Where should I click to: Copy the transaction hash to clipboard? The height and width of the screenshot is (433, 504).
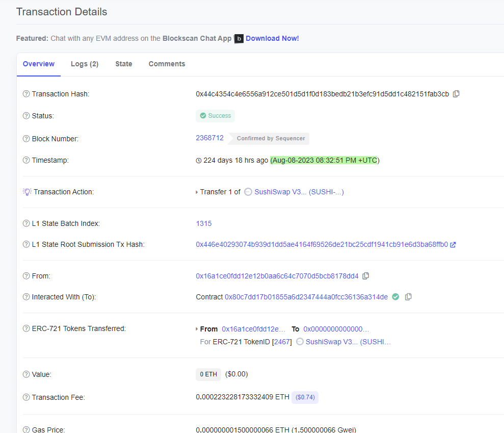pos(456,94)
